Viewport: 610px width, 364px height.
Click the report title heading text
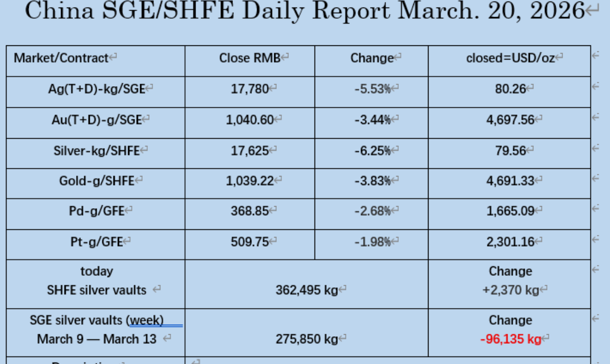(x=304, y=11)
